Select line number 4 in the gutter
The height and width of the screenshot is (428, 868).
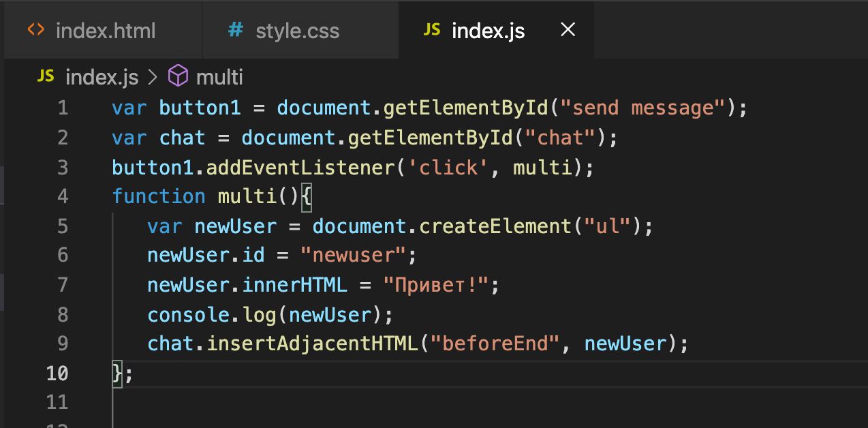tap(63, 196)
